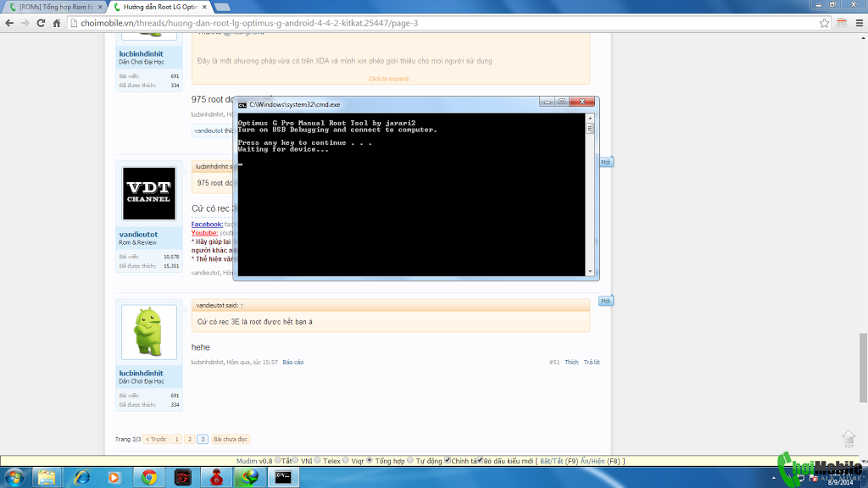
Task: Toggle the Chính tả checkbox
Action: [x=448, y=460]
